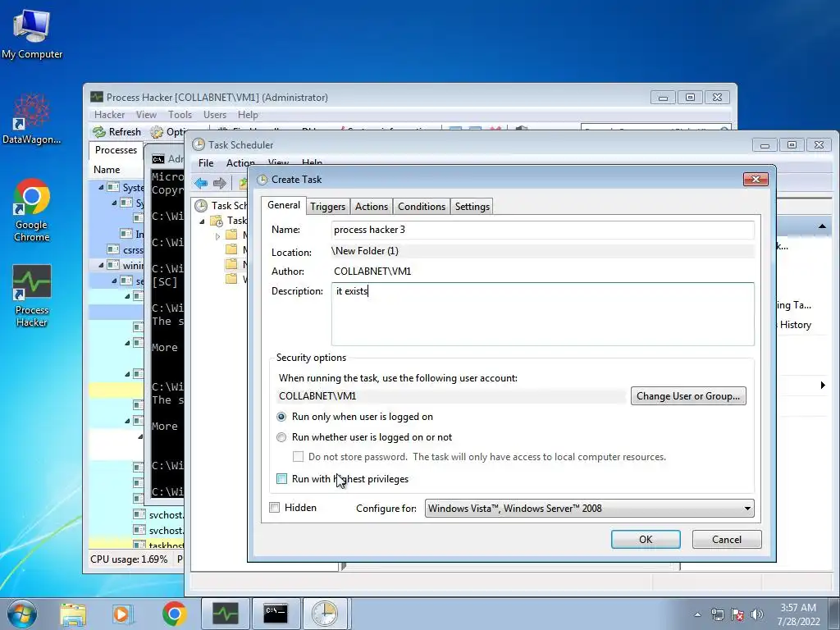This screenshot has height=630, width=840.
Task: Close the Create Task dialog
Action: tap(756, 179)
